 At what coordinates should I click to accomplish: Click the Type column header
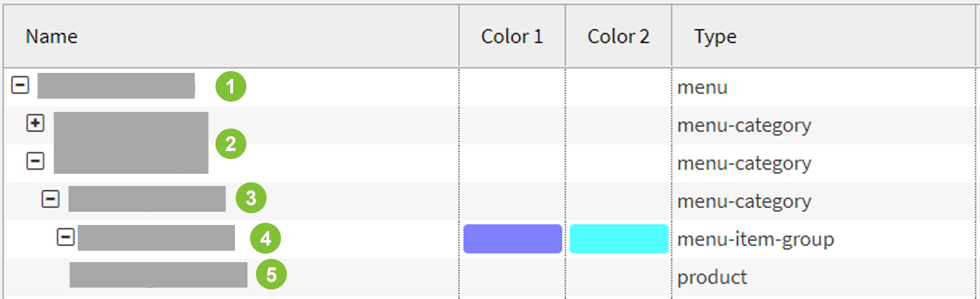coord(714,36)
